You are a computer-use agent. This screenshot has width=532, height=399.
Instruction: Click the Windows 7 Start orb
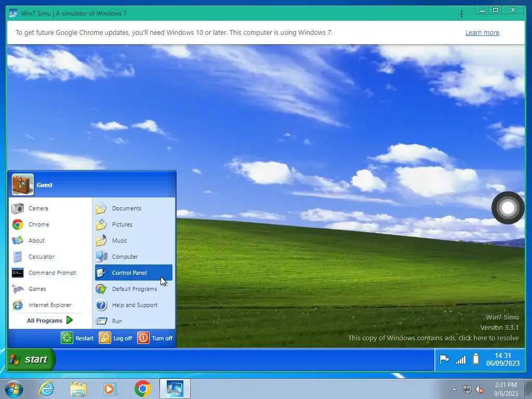pos(14,389)
